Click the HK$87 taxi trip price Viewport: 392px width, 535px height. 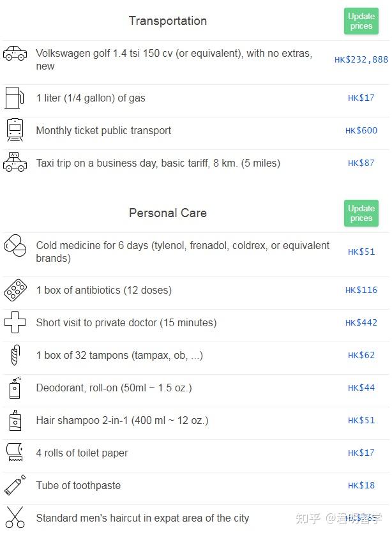(361, 163)
